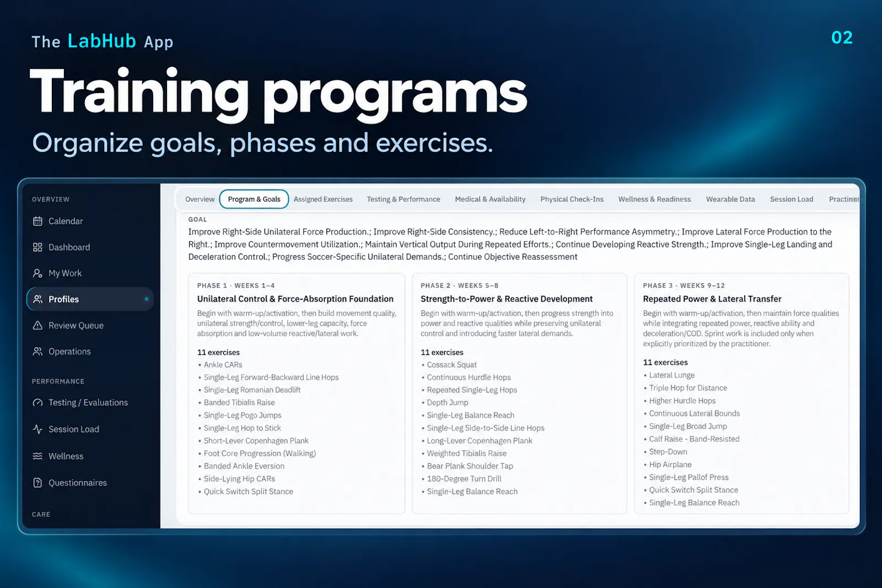Image resolution: width=882 pixels, height=588 pixels.
Task: Click the Cossack Squat exercise
Action: click(451, 365)
